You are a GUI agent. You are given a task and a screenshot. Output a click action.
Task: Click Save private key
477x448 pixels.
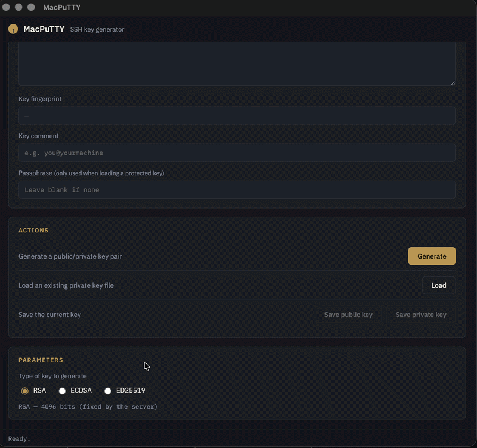[x=421, y=315]
